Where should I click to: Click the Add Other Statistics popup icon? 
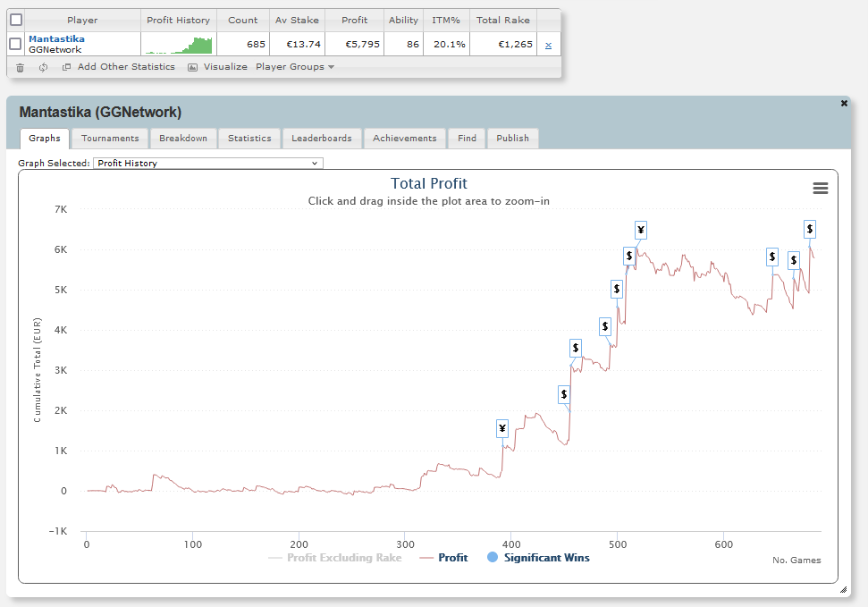pos(66,67)
